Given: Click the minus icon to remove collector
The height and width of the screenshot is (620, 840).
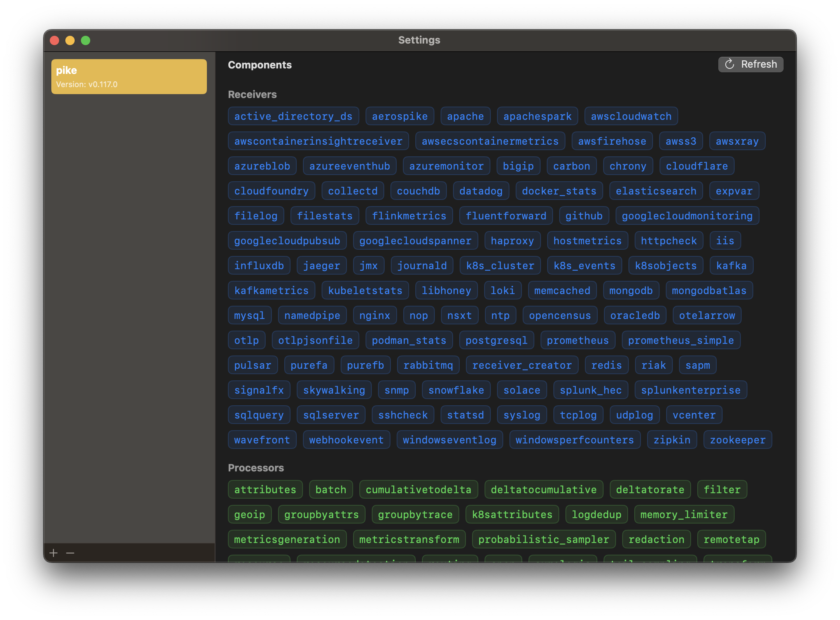Looking at the screenshot, I should pos(70,553).
